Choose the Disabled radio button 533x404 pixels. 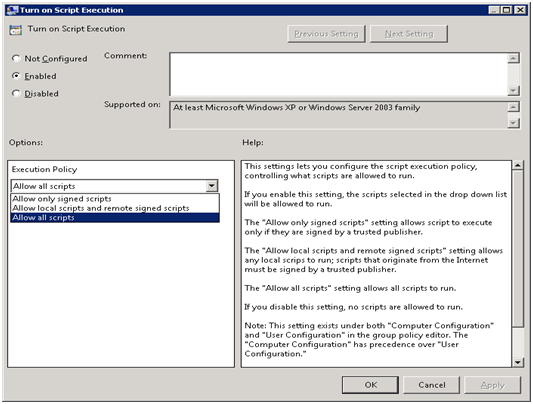pyautogui.click(x=16, y=93)
